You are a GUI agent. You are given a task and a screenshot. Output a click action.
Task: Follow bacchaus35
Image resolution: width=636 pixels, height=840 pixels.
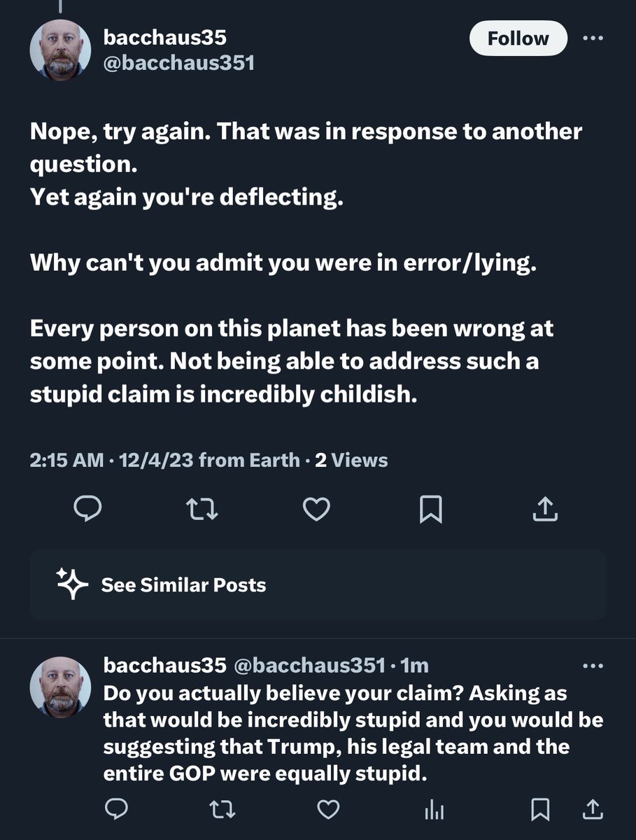518,39
